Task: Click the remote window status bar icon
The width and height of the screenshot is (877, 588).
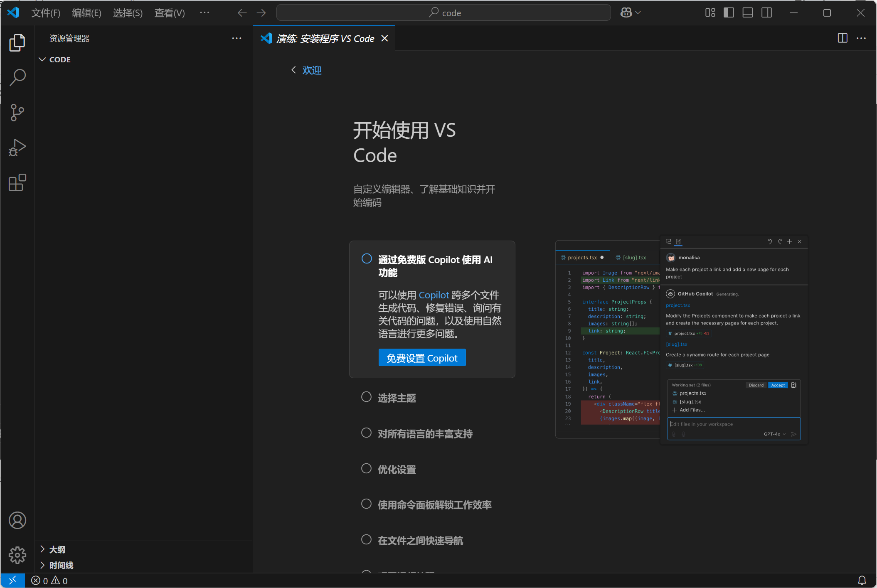Action: point(12,580)
